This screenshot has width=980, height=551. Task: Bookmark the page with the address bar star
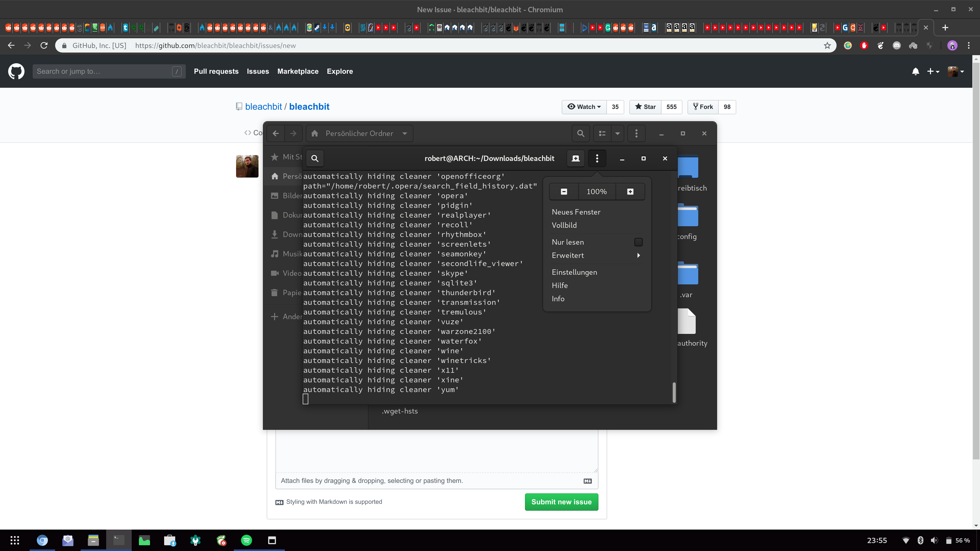[x=827, y=45]
